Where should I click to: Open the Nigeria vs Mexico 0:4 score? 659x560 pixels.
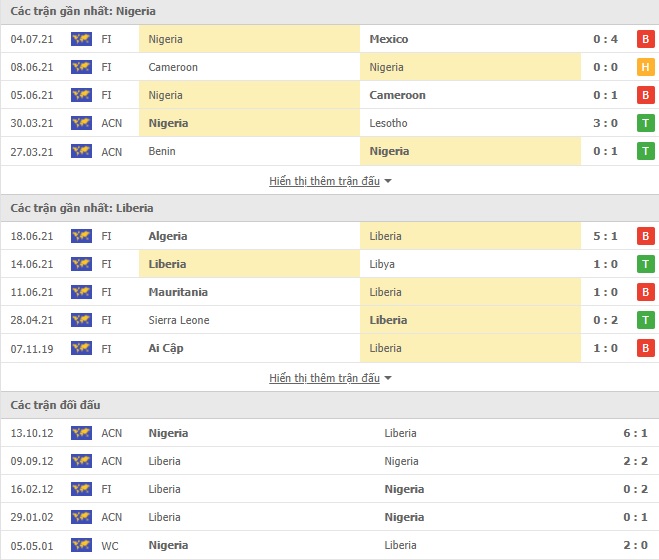pyautogui.click(x=605, y=39)
